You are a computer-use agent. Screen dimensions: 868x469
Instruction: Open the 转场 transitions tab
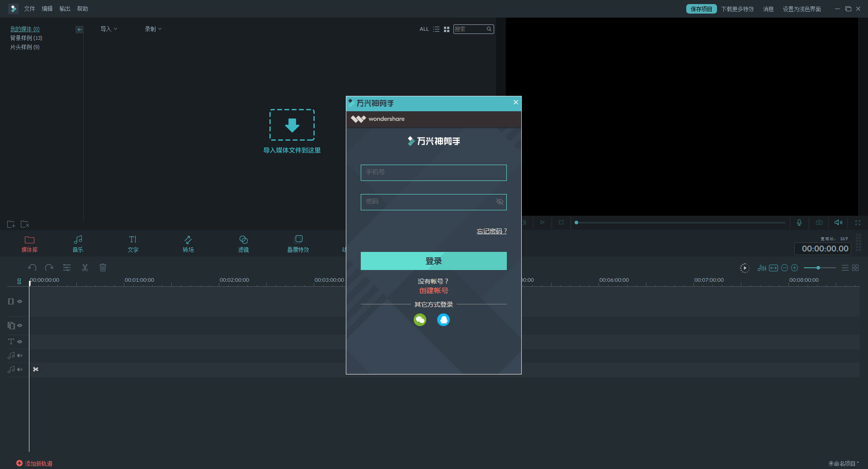188,244
